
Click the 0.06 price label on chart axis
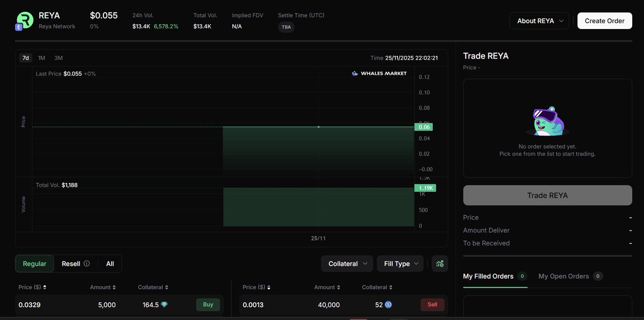[423, 127]
